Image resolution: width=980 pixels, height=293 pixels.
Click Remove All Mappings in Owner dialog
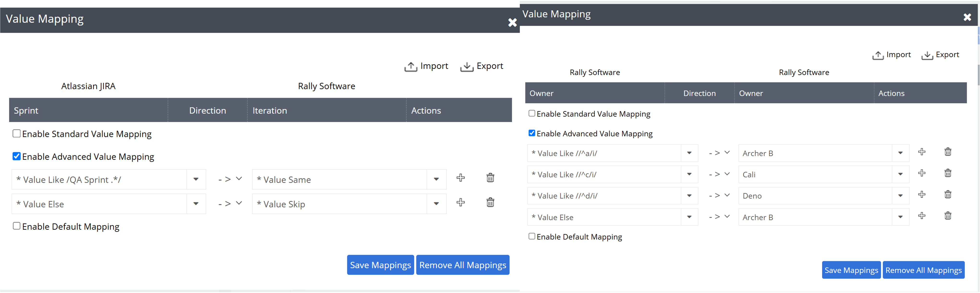[923, 270]
